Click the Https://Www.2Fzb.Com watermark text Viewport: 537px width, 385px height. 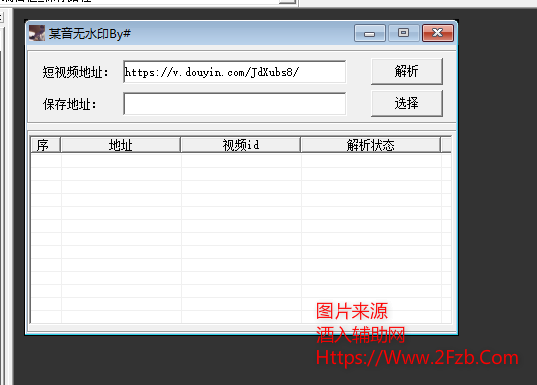[x=417, y=358]
